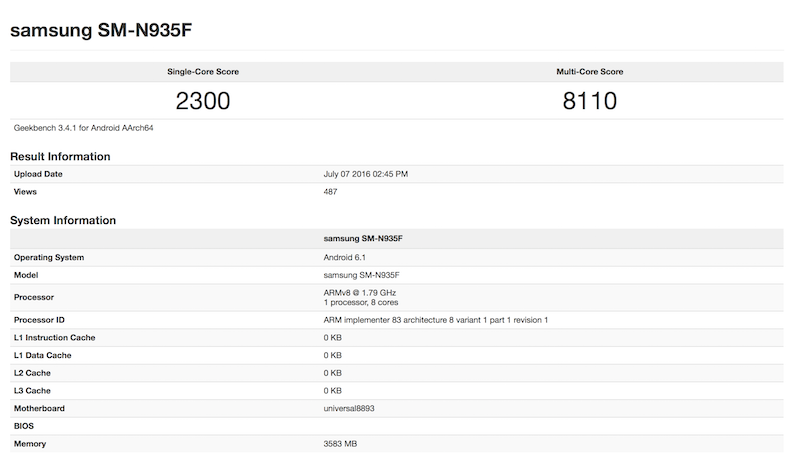
Task: Click the Android 6.1 value
Action: pyautogui.click(x=346, y=257)
